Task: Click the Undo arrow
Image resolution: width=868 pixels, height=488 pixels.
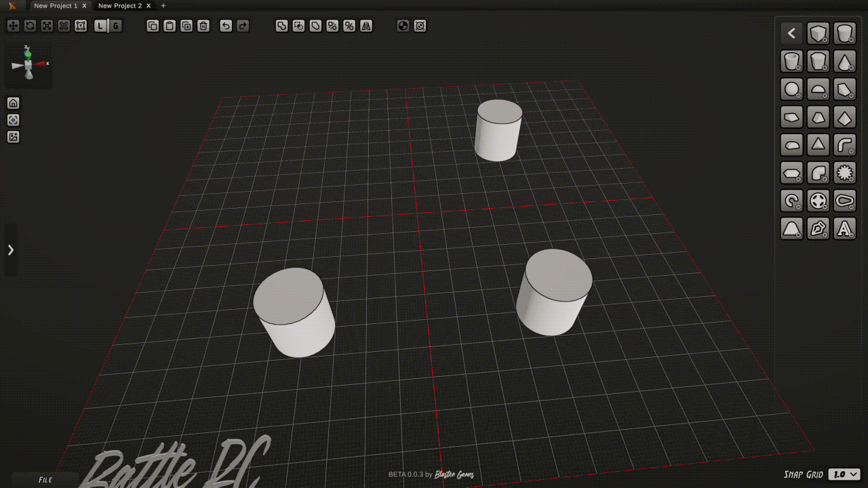Action: tap(226, 26)
